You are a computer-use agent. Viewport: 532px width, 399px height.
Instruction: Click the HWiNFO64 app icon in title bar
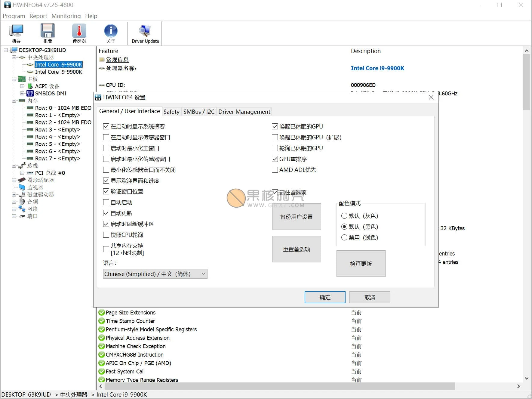pos(7,5)
